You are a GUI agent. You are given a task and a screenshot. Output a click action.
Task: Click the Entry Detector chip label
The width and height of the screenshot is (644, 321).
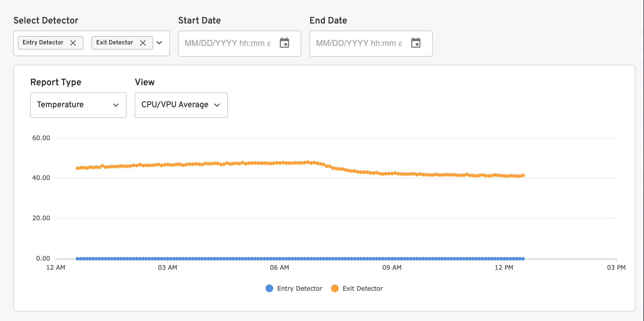click(x=43, y=42)
